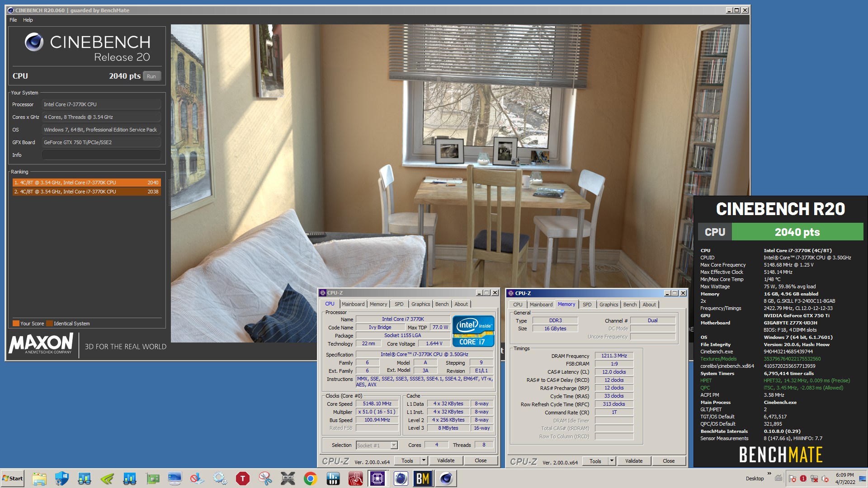Open SPD tab in right CPU-Z window
This screenshot has width=868, height=488.
pos(587,305)
